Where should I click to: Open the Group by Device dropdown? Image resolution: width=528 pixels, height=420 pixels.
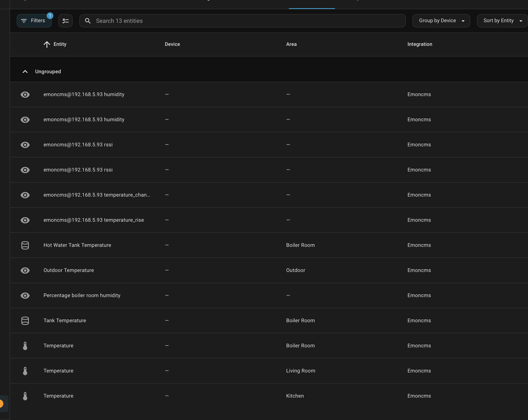coord(441,21)
